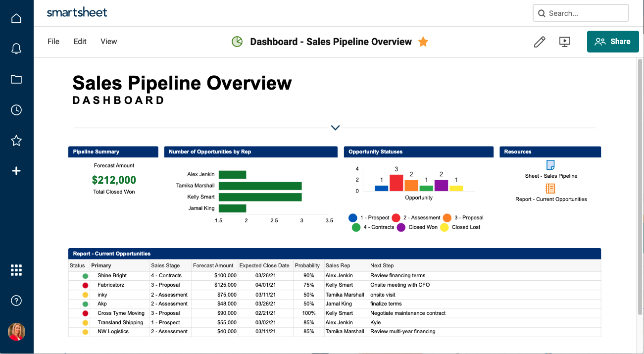Viewport: 644px width, 354px height.
Task: Click Number of Opportunities by Rep header
Action: tap(251, 152)
